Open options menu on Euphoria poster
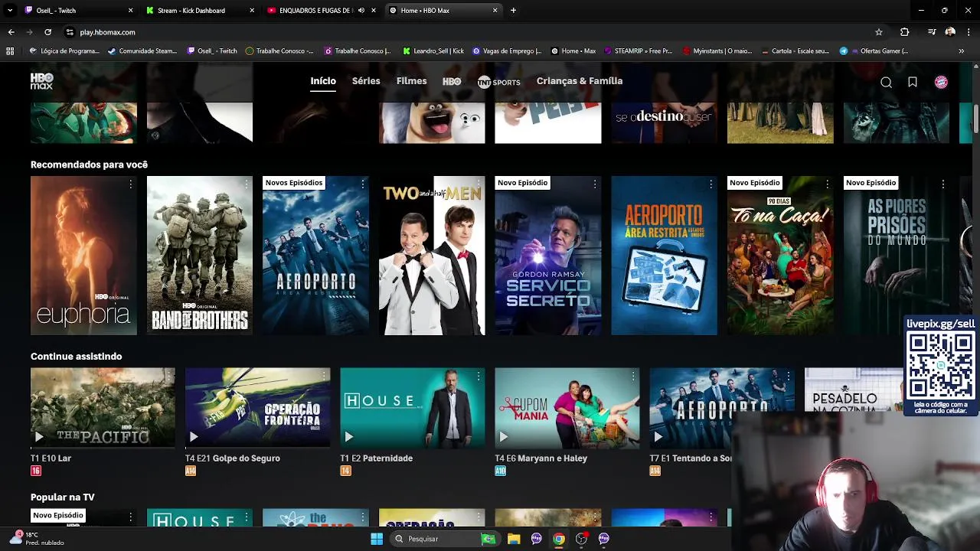980x551 pixels. 130,184
